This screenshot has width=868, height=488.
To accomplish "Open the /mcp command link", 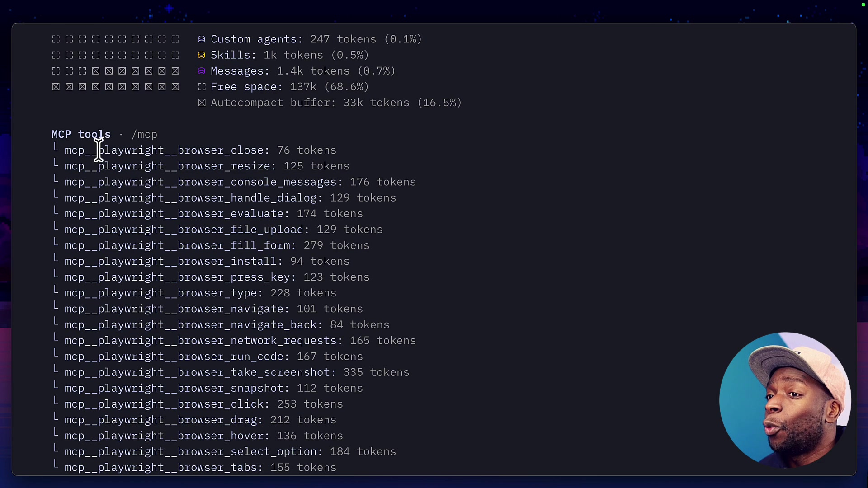I will tap(144, 134).
